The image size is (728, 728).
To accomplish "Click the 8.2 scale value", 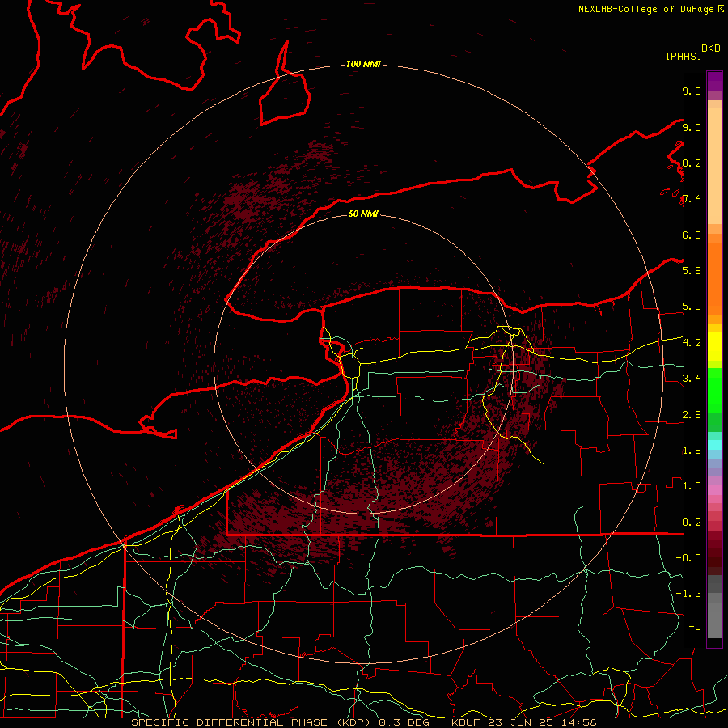I will pos(692,163).
